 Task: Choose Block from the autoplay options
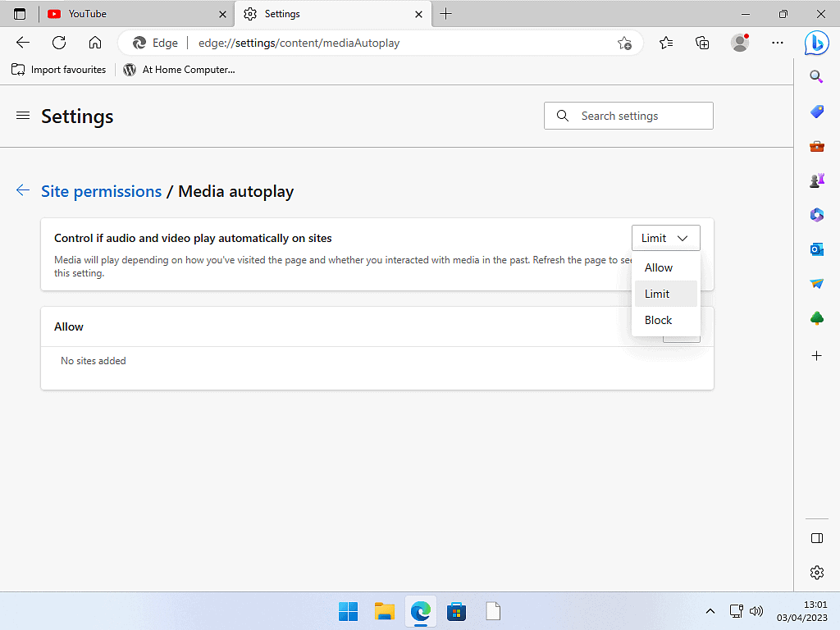click(x=659, y=320)
